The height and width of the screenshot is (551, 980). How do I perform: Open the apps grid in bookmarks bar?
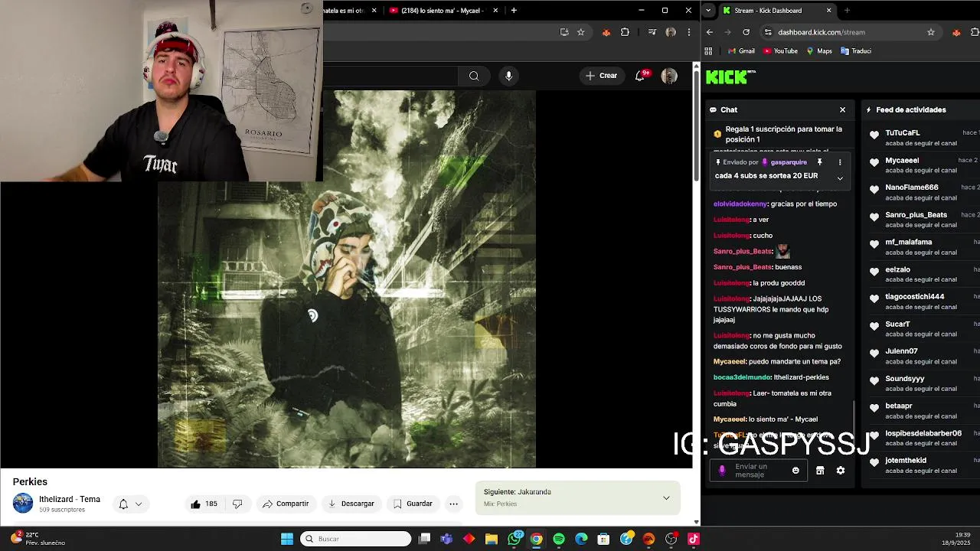coord(708,51)
